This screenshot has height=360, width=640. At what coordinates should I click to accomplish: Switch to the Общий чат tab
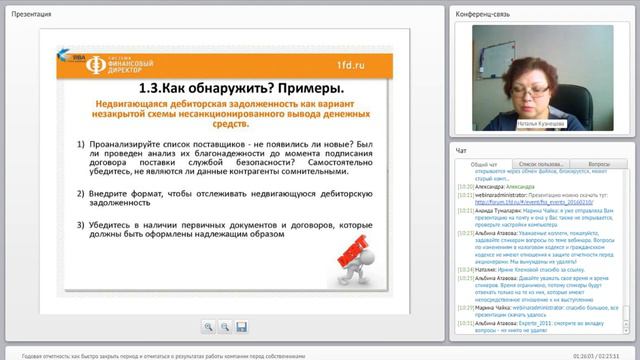coord(484,164)
